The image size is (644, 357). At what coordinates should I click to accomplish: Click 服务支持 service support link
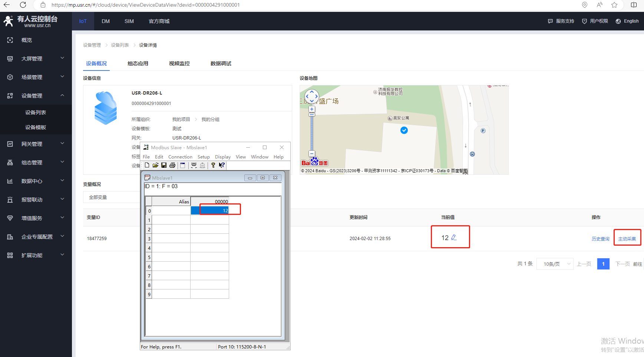pyautogui.click(x=561, y=21)
